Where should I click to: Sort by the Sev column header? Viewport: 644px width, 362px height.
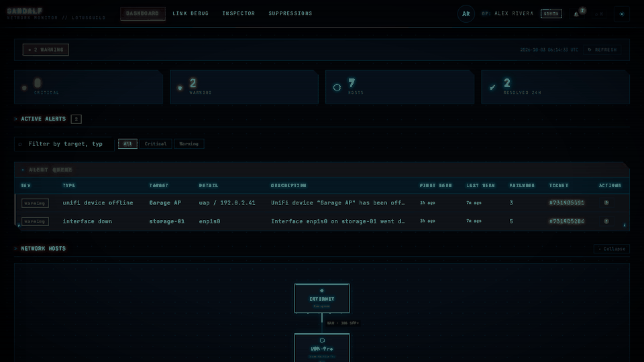[26, 186]
